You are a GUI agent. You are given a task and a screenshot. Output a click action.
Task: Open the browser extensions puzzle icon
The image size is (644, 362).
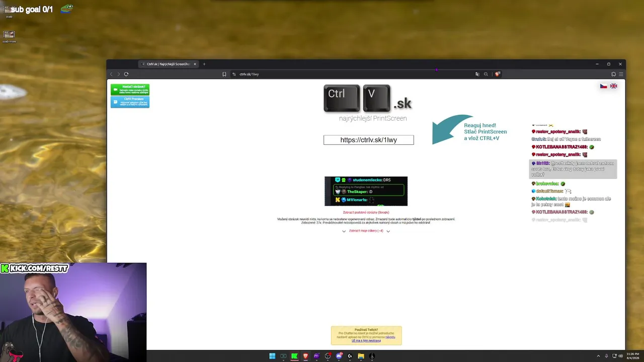pos(614,74)
